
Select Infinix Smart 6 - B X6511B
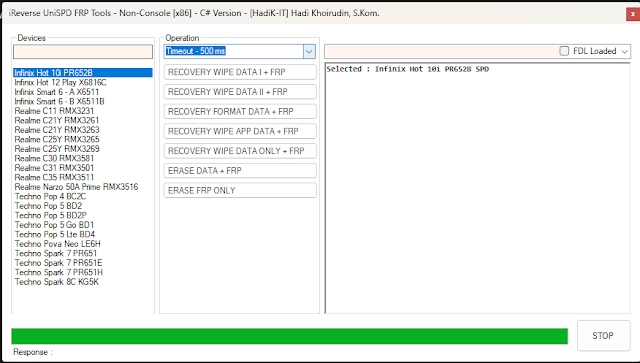(x=59, y=101)
